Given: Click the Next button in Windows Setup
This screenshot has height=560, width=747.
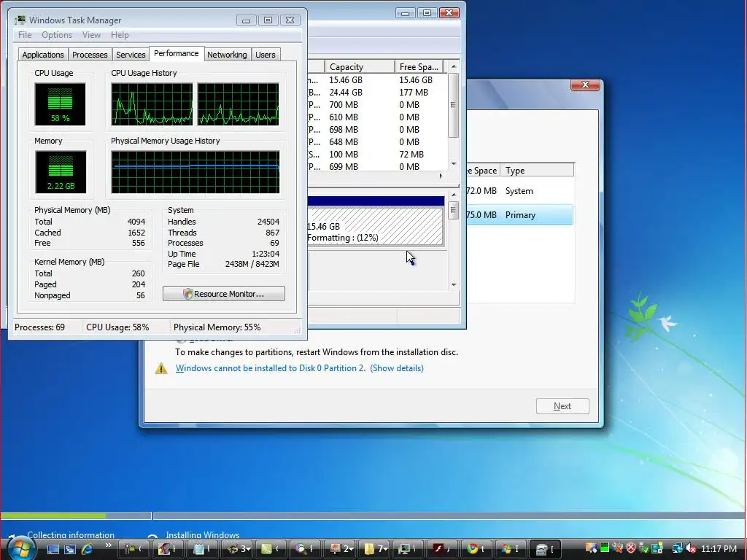Looking at the screenshot, I should (x=562, y=406).
